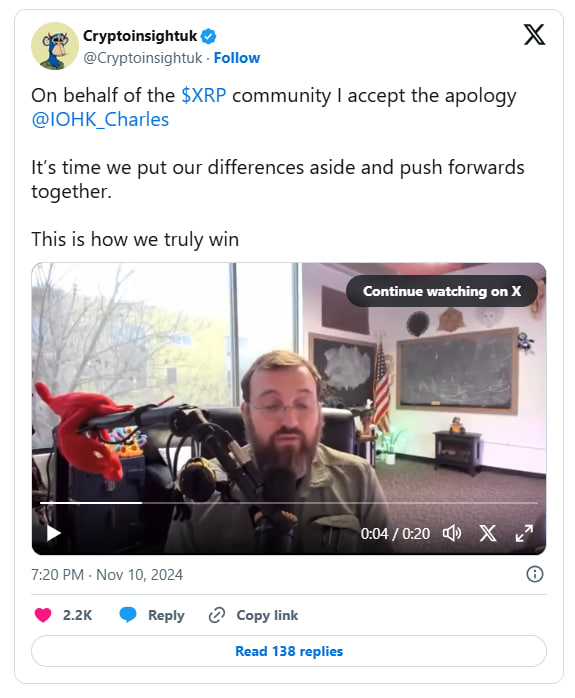Open video on X via player logo

pos(488,533)
